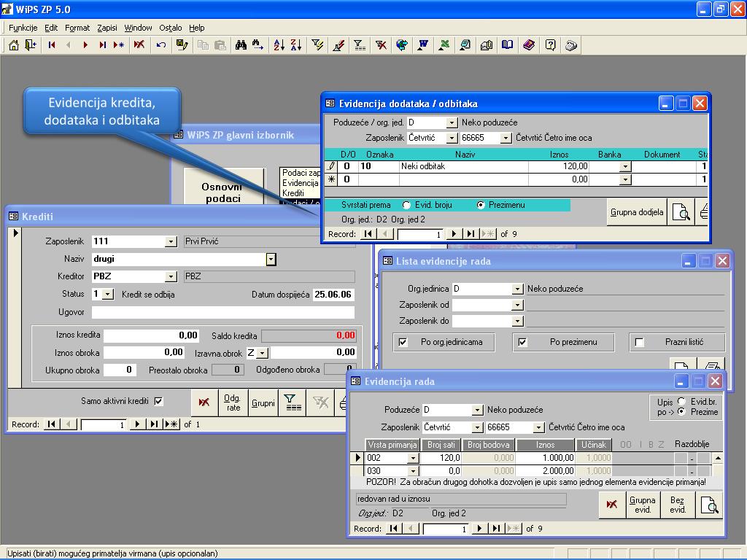Open the Edit menu
The width and height of the screenshot is (747, 560).
(x=51, y=28)
